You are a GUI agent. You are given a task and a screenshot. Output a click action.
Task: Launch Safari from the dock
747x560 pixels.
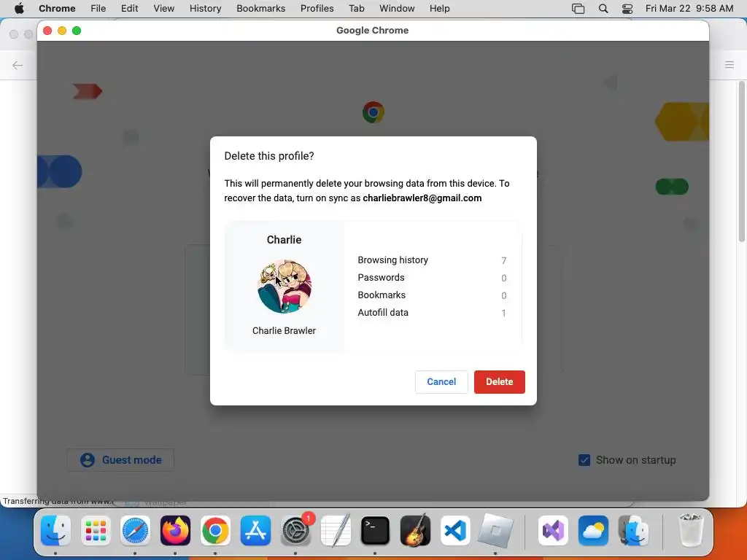135,531
